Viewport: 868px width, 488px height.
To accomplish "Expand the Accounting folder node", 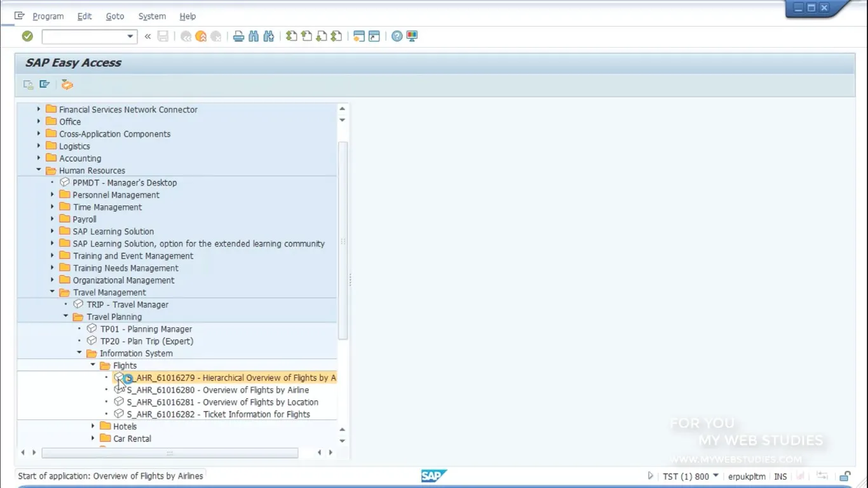I will pos(39,158).
